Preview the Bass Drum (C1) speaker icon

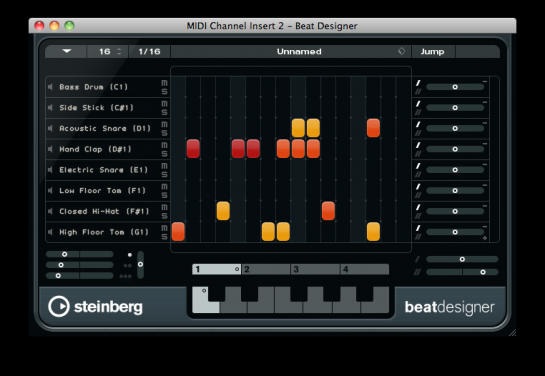pyautogui.click(x=50, y=87)
